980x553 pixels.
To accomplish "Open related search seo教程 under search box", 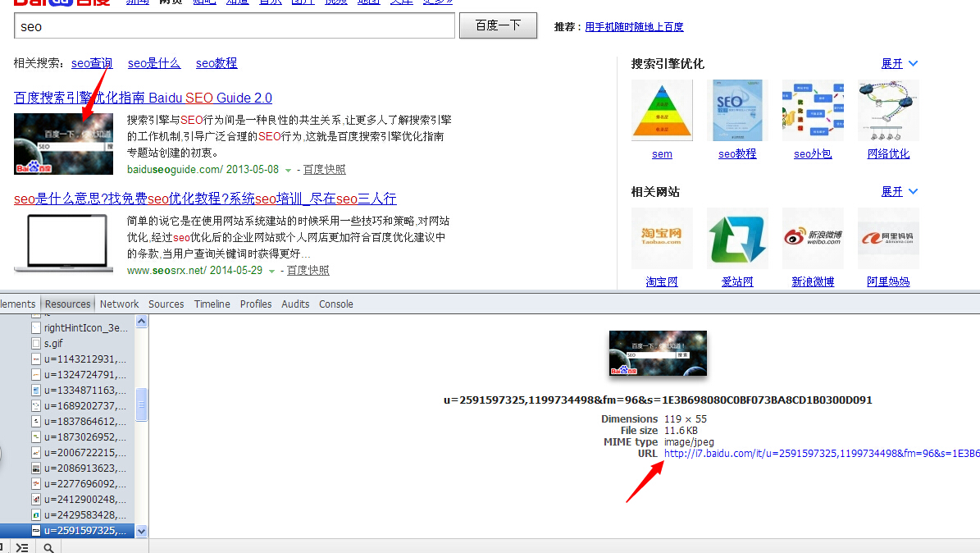I will 217,63.
